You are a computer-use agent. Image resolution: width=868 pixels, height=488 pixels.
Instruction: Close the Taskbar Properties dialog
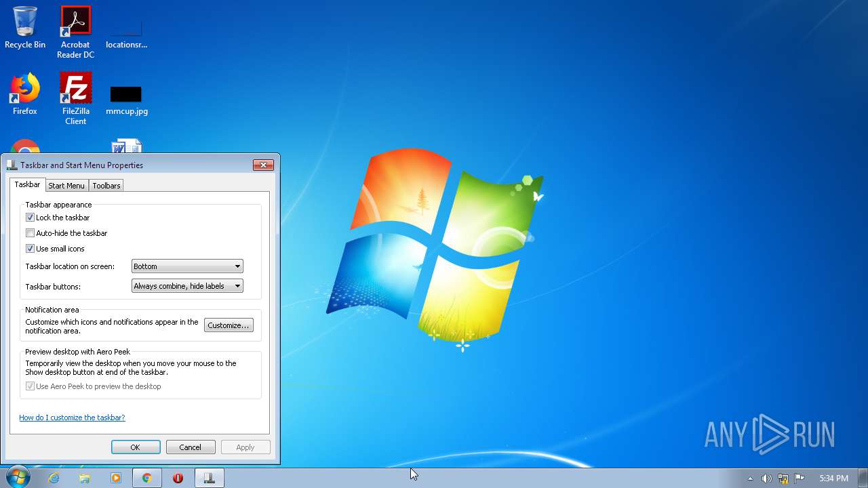(x=263, y=165)
